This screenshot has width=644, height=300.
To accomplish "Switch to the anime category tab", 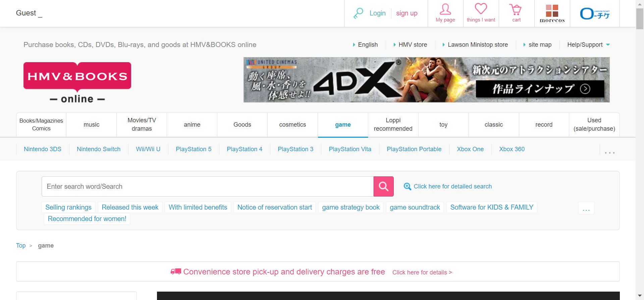I will 192,125.
